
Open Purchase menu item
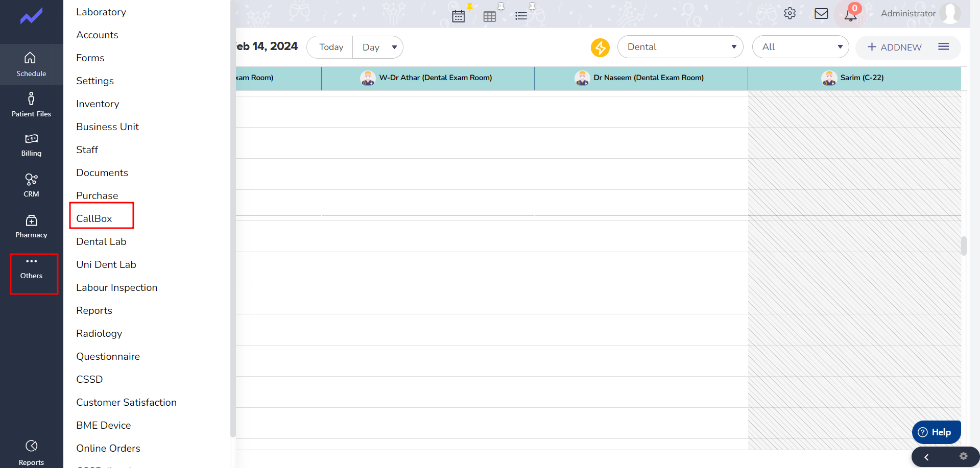[x=97, y=195]
